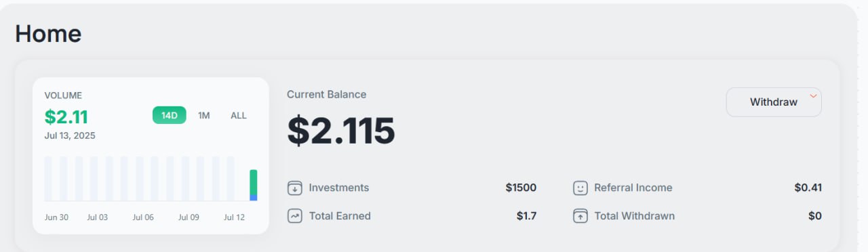
Task: Click the $2.11 green volume value
Action: 66,117
